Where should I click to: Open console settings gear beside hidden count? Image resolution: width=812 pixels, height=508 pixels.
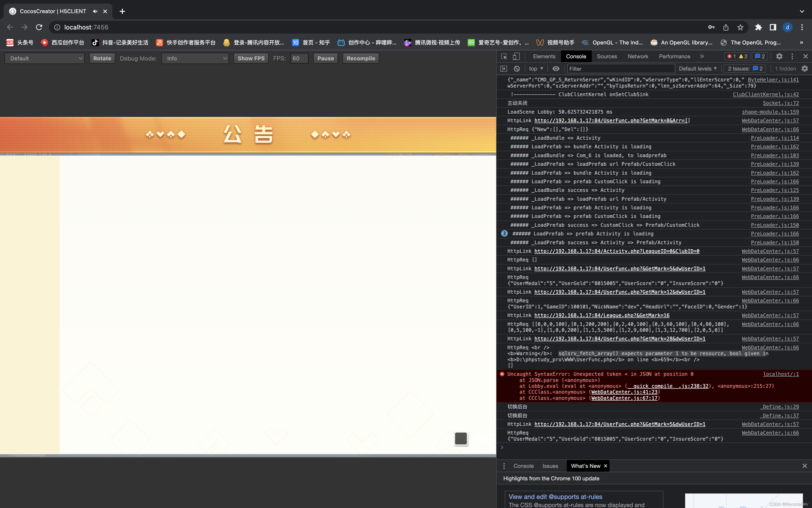805,68
